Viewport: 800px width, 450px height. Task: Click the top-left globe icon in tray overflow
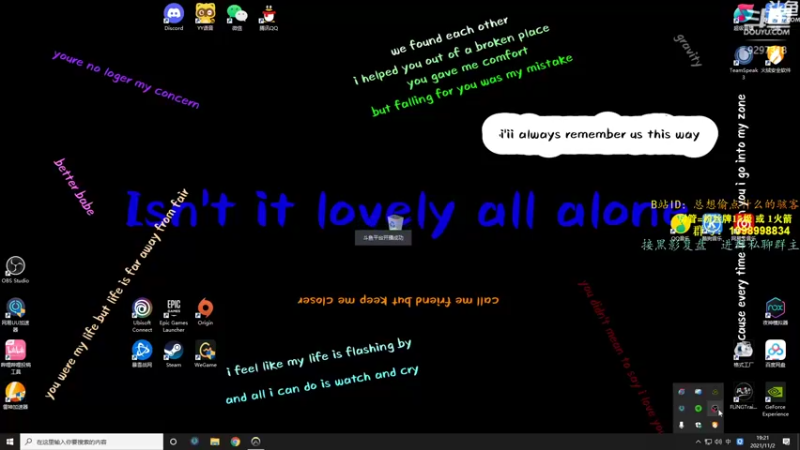681,391
